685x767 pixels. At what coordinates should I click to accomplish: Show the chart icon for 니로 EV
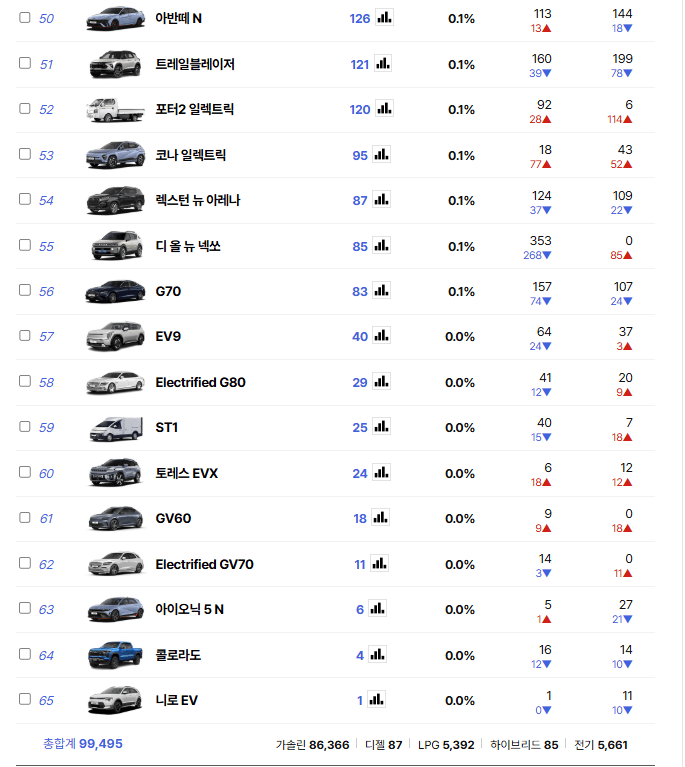point(376,699)
